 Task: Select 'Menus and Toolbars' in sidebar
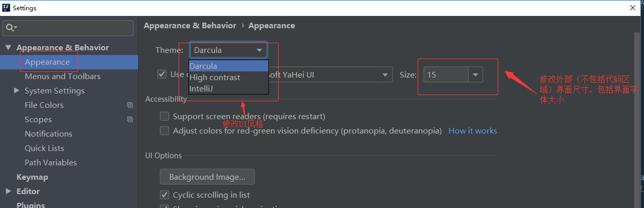pyautogui.click(x=63, y=77)
